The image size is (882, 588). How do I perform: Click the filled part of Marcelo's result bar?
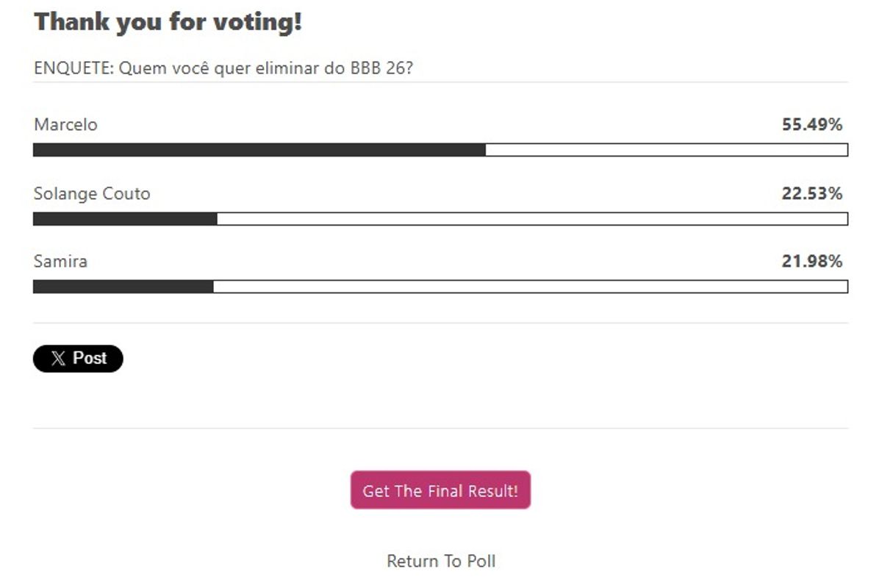coord(259,150)
